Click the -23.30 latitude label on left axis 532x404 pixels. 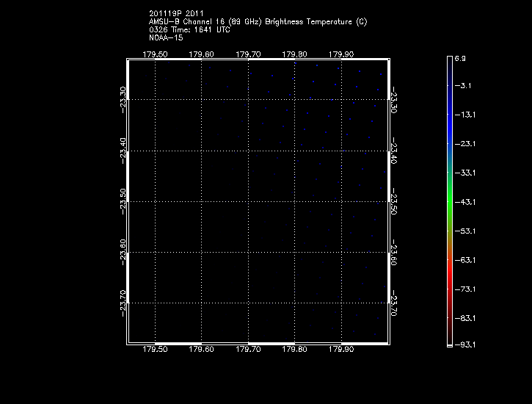tap(123, 98)
